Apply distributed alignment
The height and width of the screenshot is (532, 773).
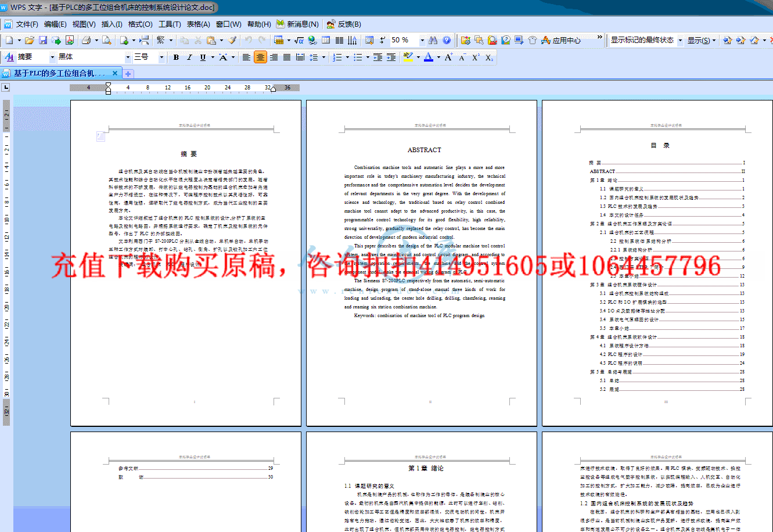(x=300, y=57)
